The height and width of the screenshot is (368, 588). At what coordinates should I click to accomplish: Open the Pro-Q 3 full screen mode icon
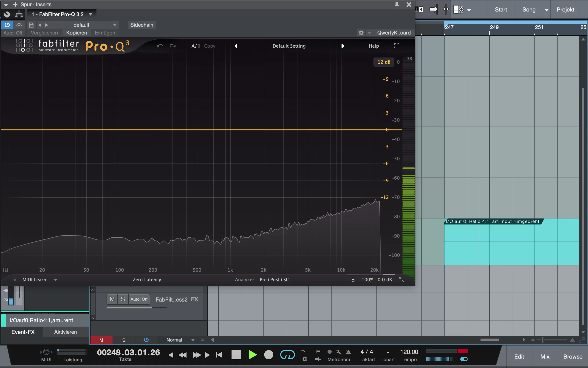point(396,46)
